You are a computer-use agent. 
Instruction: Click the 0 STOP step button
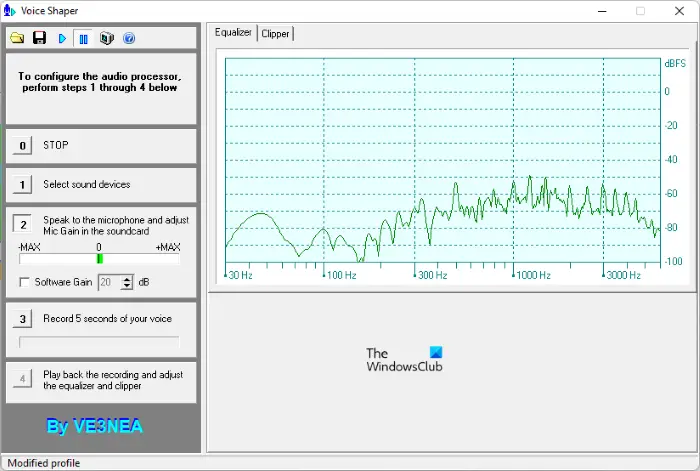(x=22, y=146)
